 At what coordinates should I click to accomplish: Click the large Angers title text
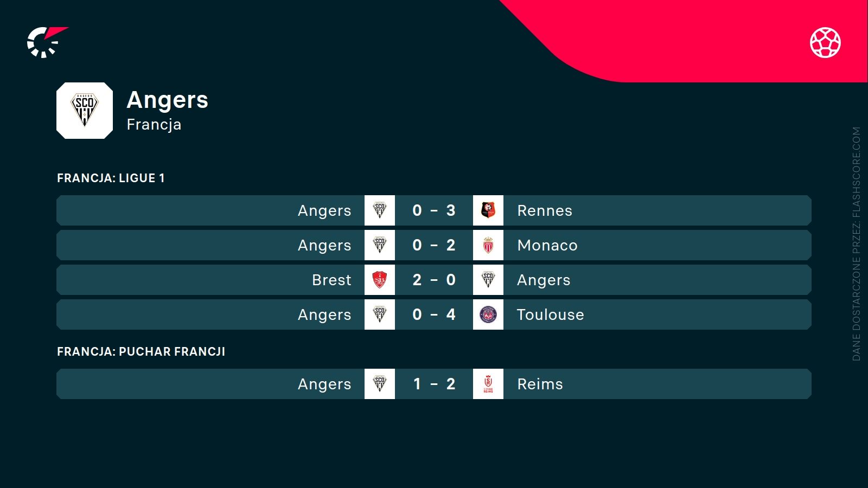point(167,100)
